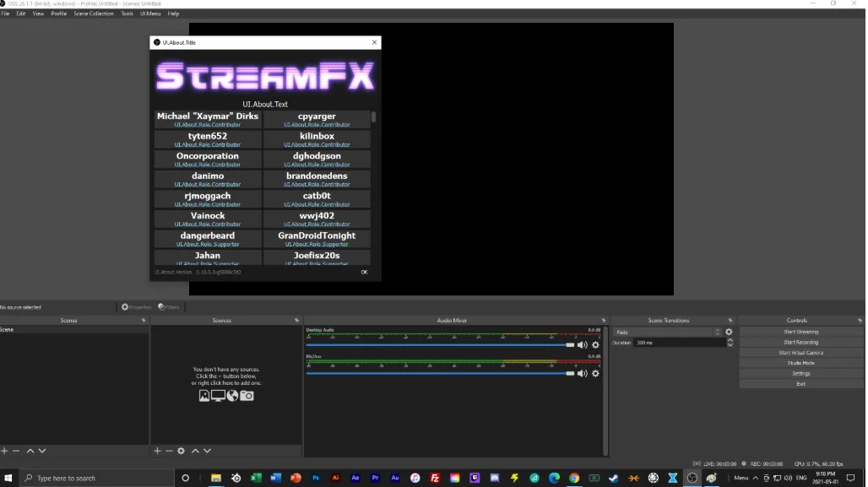Viewport: 868px width, 487px height.
Task: Pop out the Scene Transitions dock
Action: 730,321
